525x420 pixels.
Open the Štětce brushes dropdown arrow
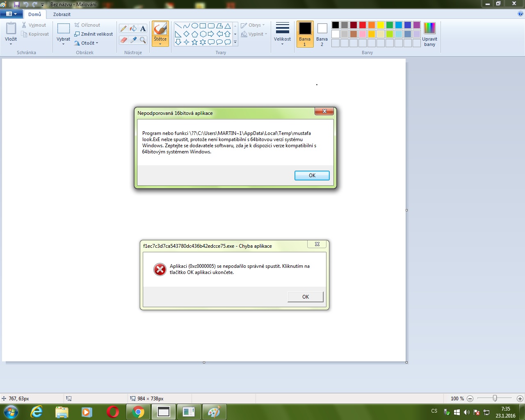[x=160, y=44]
